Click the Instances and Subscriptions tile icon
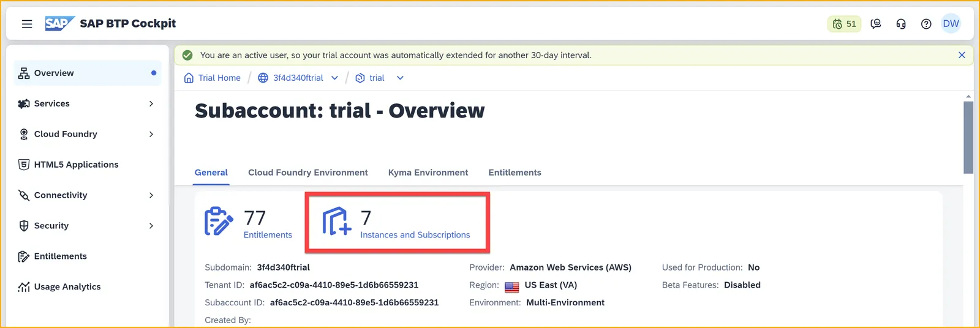 click(x=337, y=222)
